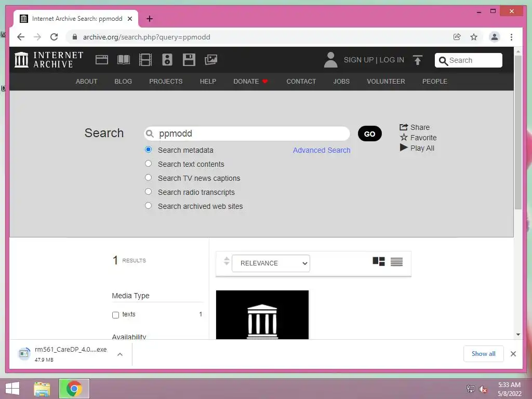Click the Chrome share page icon
Screen dimensions: 532x399
click(457, 37)
